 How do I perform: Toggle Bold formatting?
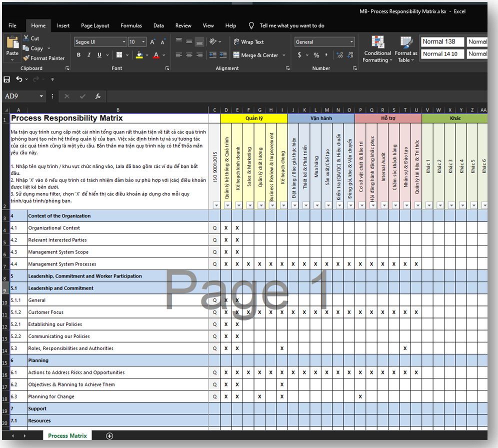(x=79, y=55)
